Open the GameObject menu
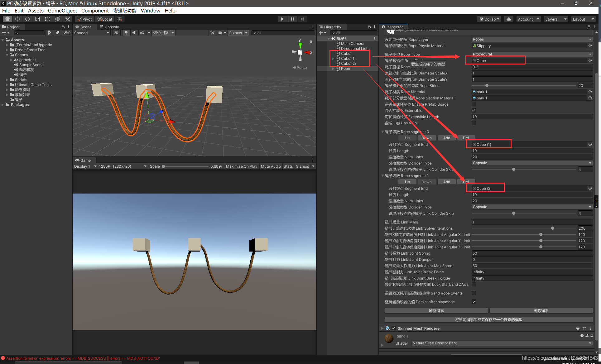Screen dimensions: 601x364 pos(62,11)
